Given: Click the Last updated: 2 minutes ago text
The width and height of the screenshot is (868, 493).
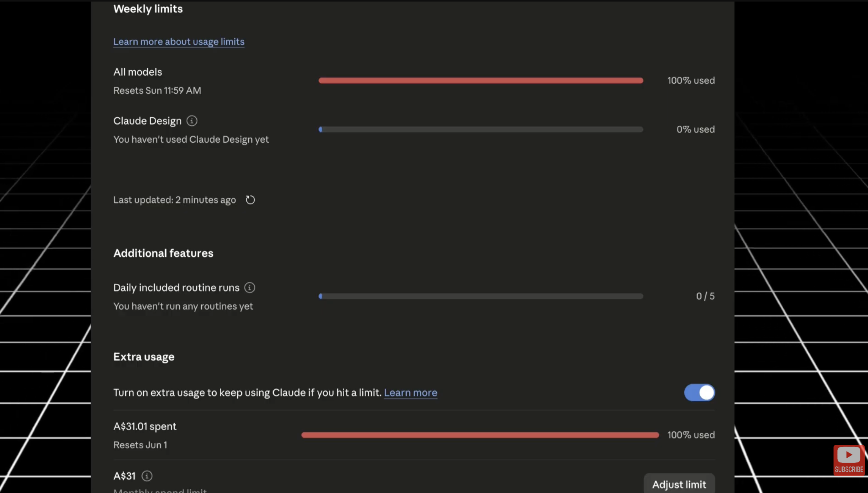Looking at the screenshot, I should [175, 200].
